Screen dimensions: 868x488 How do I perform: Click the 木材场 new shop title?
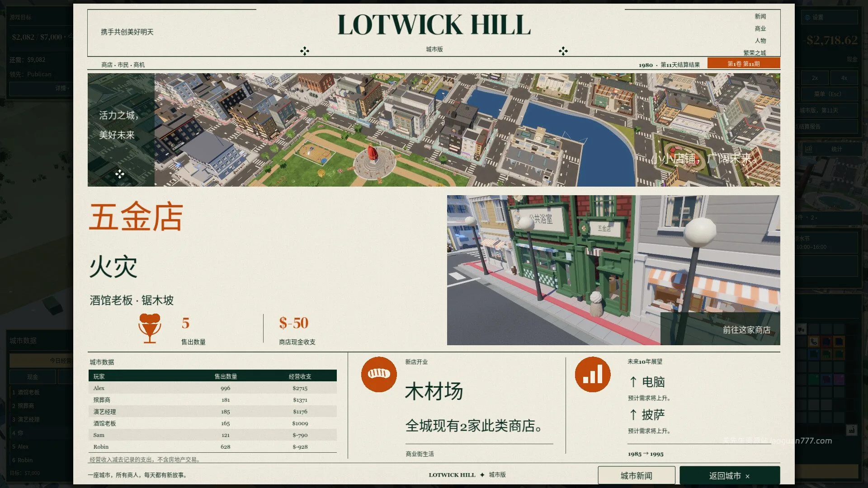coord(434,391)
